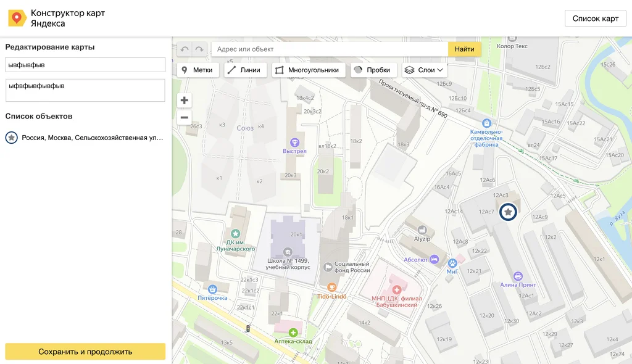Click Сохранить и продолжить button

(85, 352)
